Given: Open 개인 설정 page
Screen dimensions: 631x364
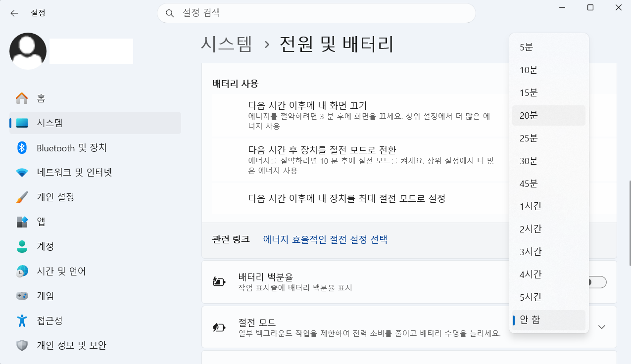Looking at the screenshot, I should (95, 197).
